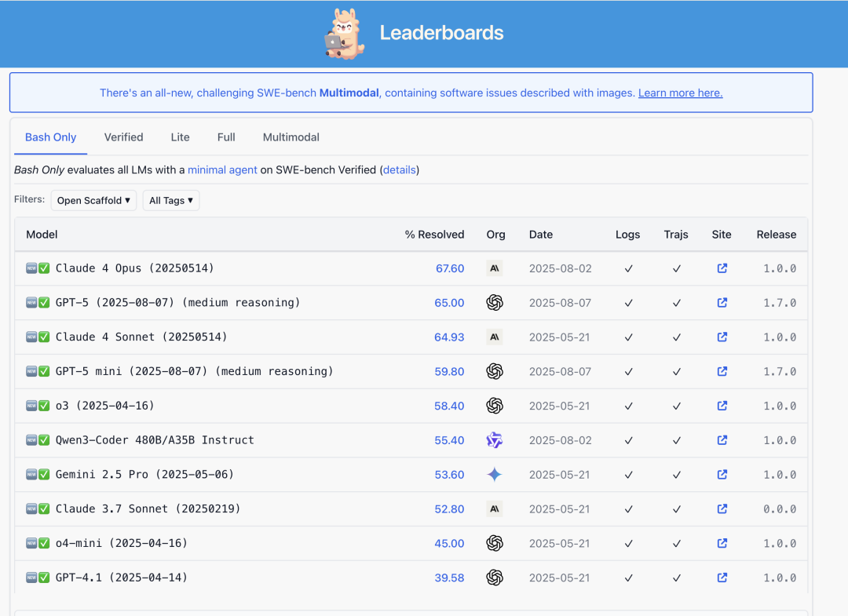This screenshot has width=848, height=616.
Task: Click OpenAI org logo in GPT-5 mini row
Action: click(495, 371)
